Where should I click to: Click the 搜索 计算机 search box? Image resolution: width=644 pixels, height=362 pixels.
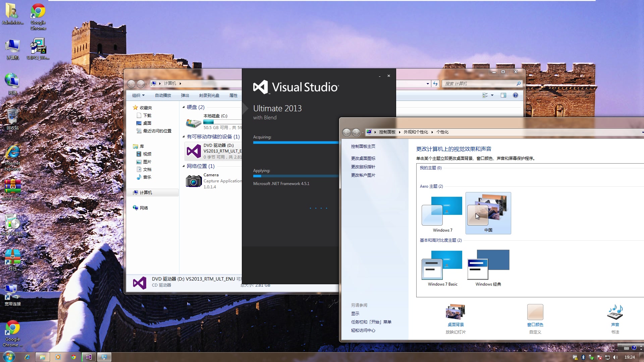point(480,83)
